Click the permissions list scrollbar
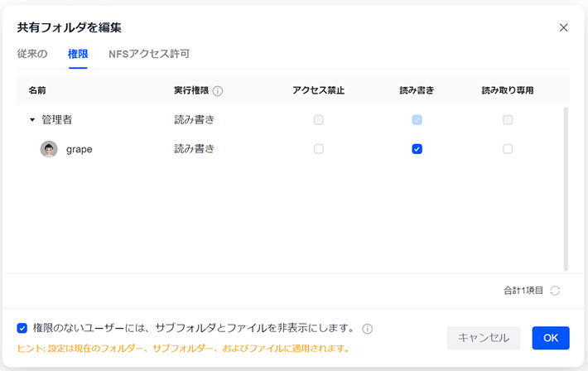588x371 pixels. coord(566,189)
